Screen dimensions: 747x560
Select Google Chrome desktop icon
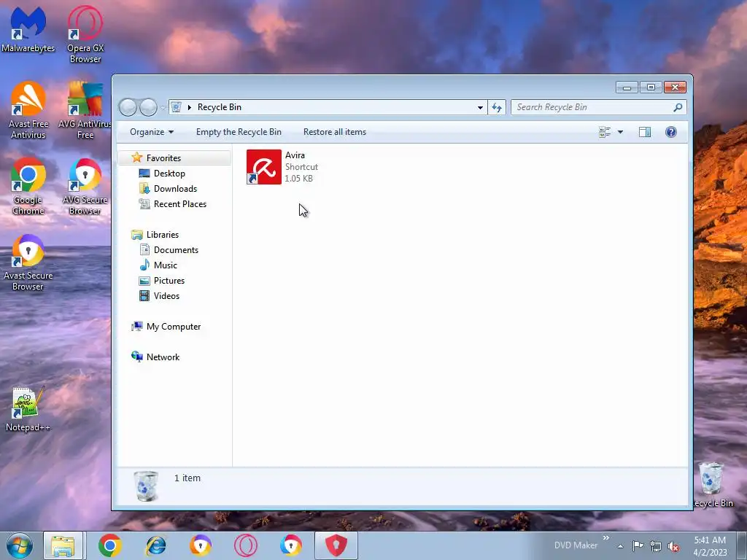click(x=28, y=186)
